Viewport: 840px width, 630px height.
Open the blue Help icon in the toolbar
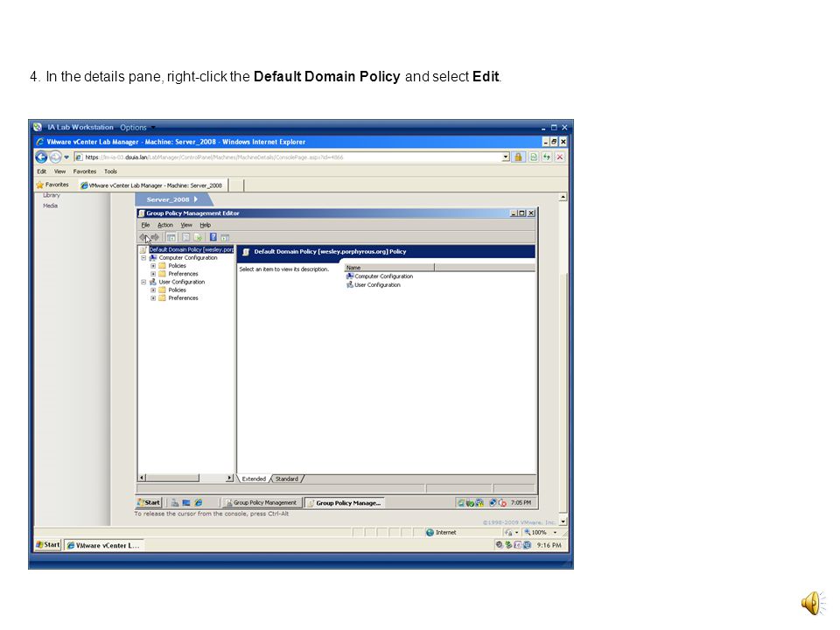[x=213, y=237]
